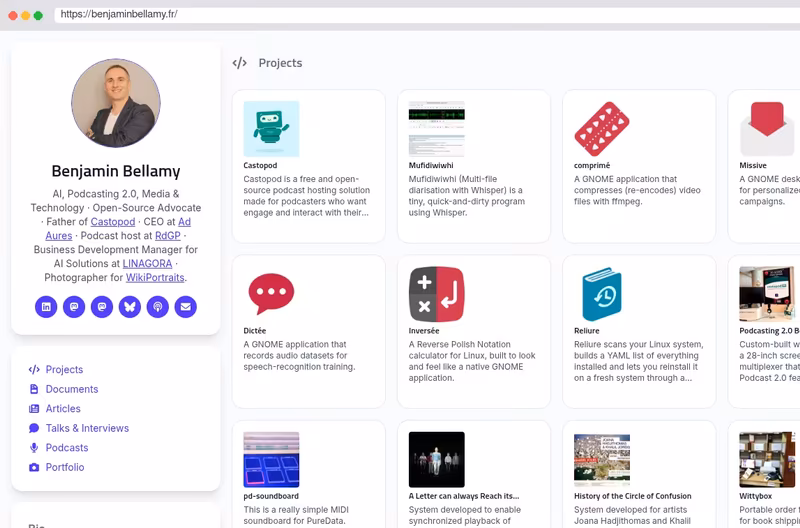Click the comprimé pill blister icon
Image resolution: width=800 pixels, height=528 pixels.
(602, 129)
